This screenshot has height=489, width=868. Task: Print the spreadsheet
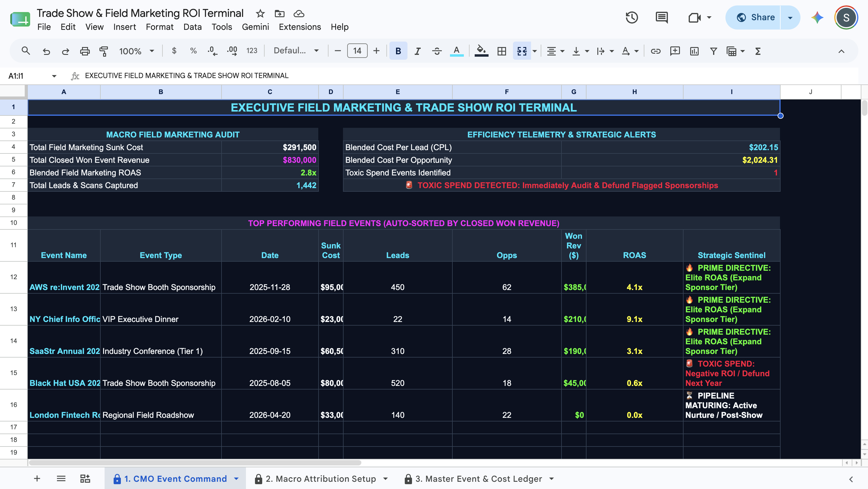point(85,51)
